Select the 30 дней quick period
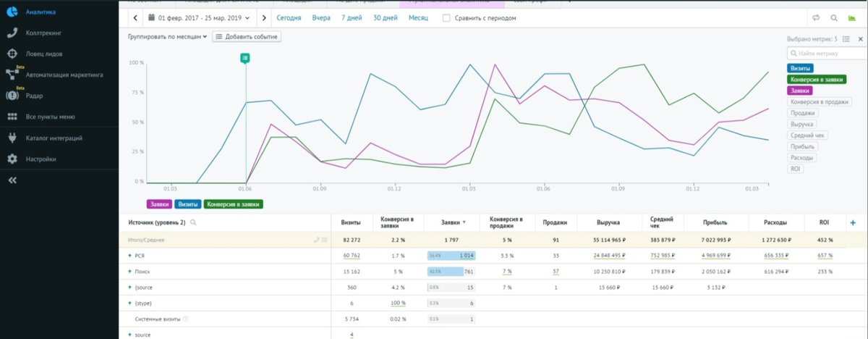Image resolution: width=868 pixels, height=339 pixels. 386,17
